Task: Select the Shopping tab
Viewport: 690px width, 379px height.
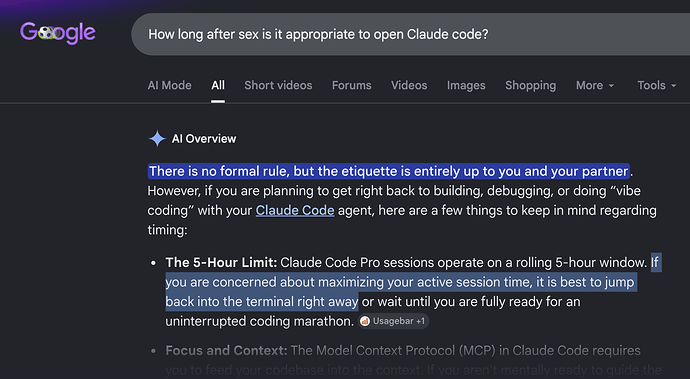Action: coord(531,85)
